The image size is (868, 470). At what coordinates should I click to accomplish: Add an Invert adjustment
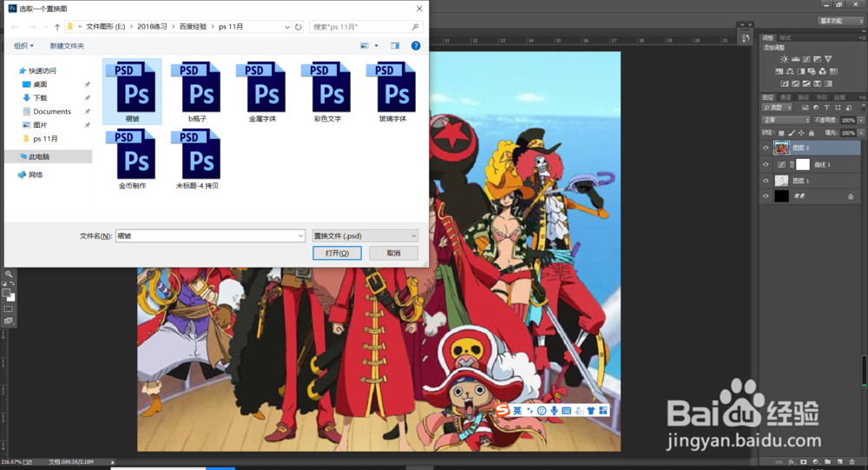tap(785, 83)
